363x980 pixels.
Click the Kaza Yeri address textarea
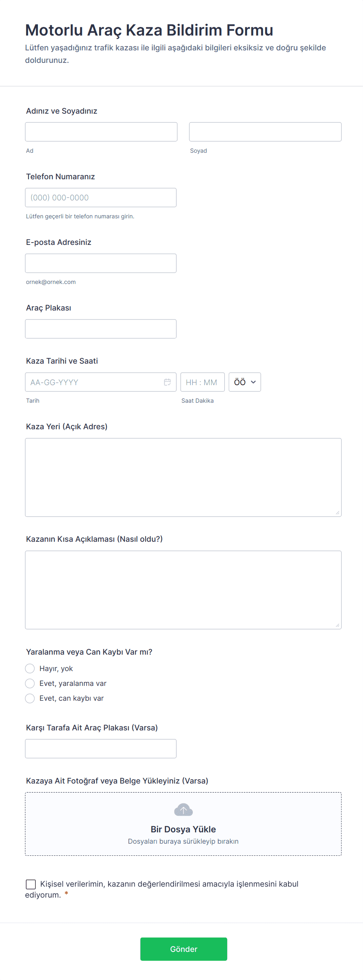coord(183,478)
